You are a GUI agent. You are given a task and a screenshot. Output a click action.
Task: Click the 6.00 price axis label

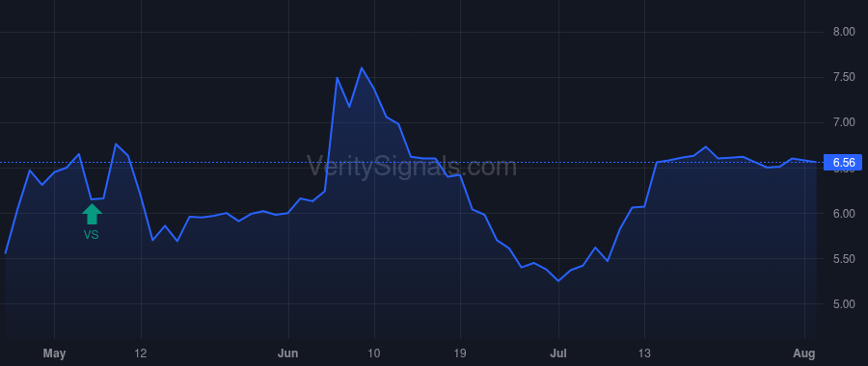844,214
